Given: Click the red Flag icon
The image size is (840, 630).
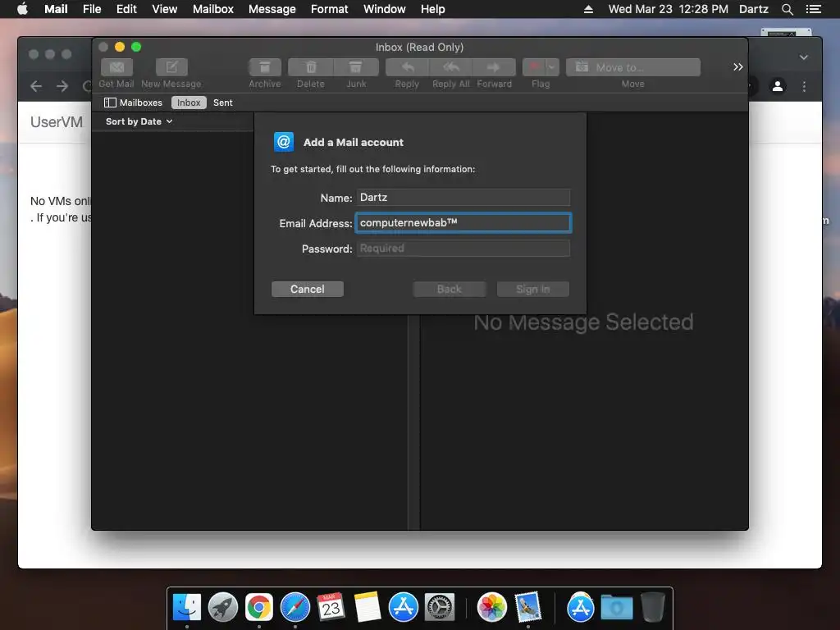Looking at the screenshot, I should coord(534,67).
